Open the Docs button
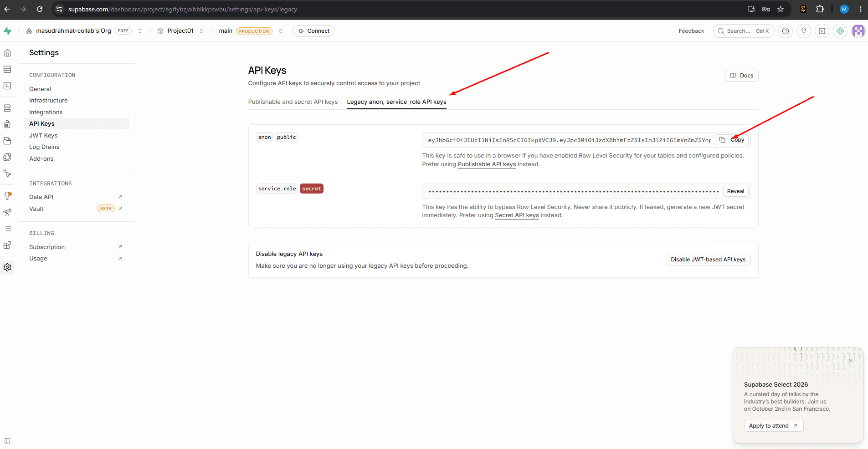This screenshot has height=449, width=868. [x=742, y=76]
